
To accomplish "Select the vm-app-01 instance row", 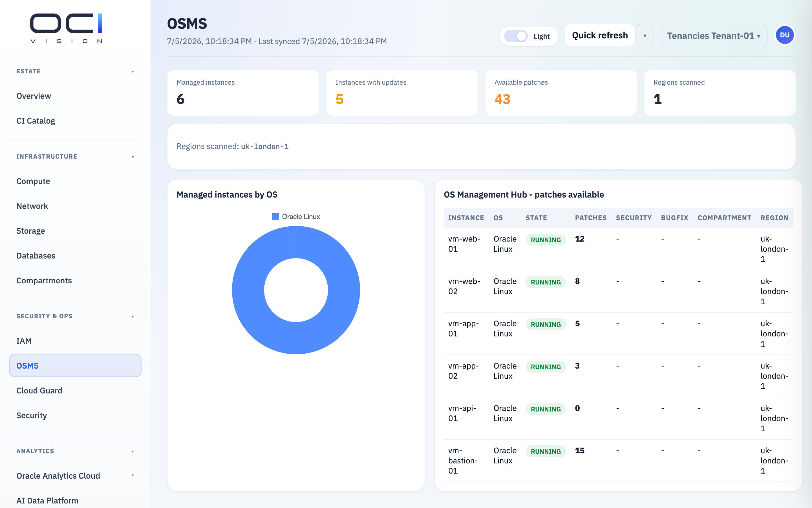I will 618,334.
